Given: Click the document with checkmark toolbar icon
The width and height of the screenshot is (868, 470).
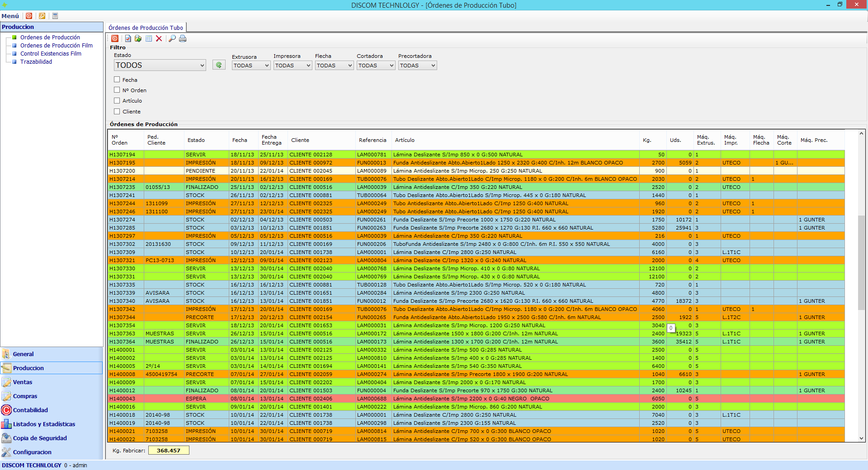Looking at the screenshot, I should [x=128, y=39].
